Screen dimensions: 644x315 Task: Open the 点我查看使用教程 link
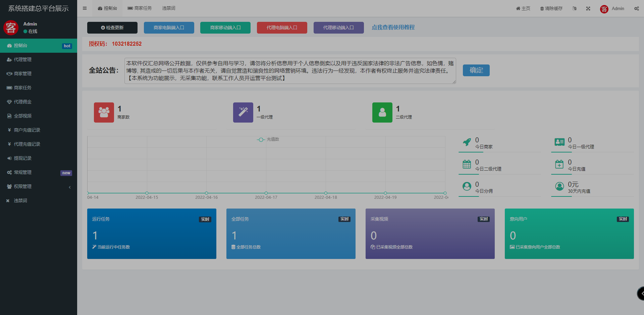coord(393,28)
